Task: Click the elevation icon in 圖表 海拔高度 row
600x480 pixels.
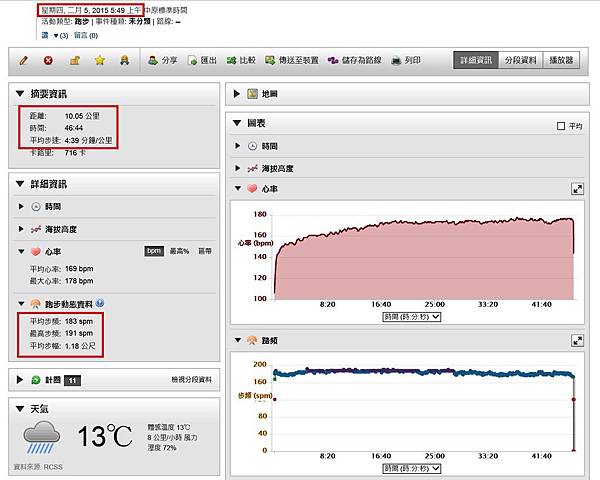Action: coord(253,168)
